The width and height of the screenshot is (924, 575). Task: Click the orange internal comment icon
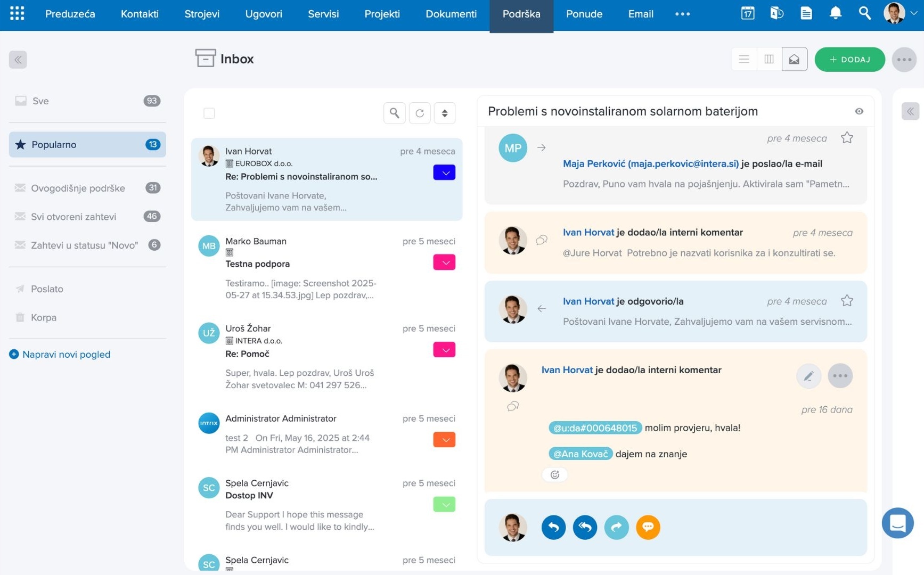(648, 527)
